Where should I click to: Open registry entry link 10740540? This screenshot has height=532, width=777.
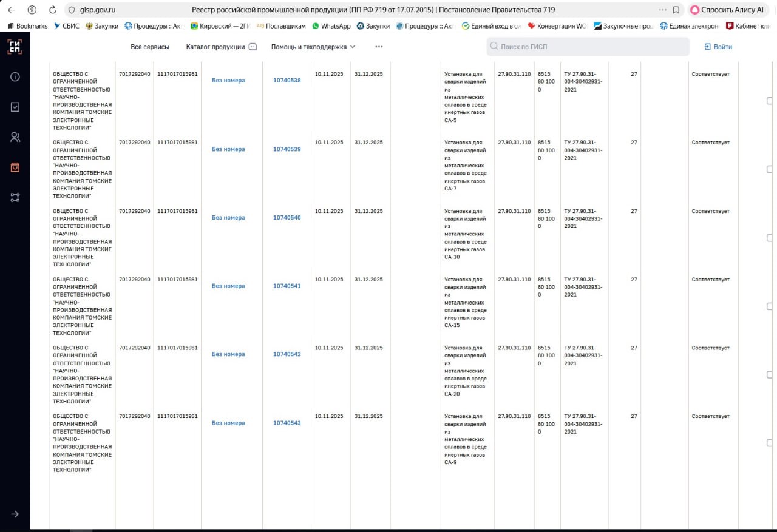(x=287, y=218)
